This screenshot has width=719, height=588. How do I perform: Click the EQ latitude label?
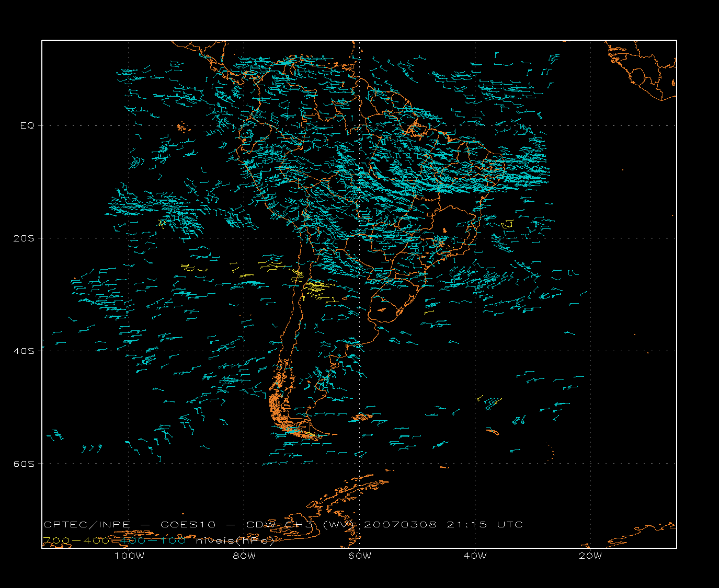pyautogui.click(x=27, y=125)
